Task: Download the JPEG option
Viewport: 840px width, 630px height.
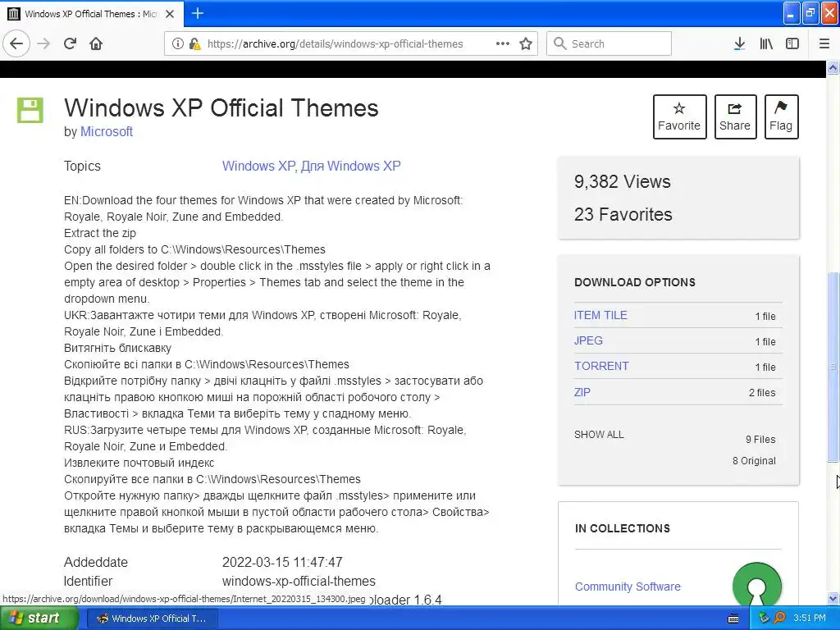Action: (588, 340)
